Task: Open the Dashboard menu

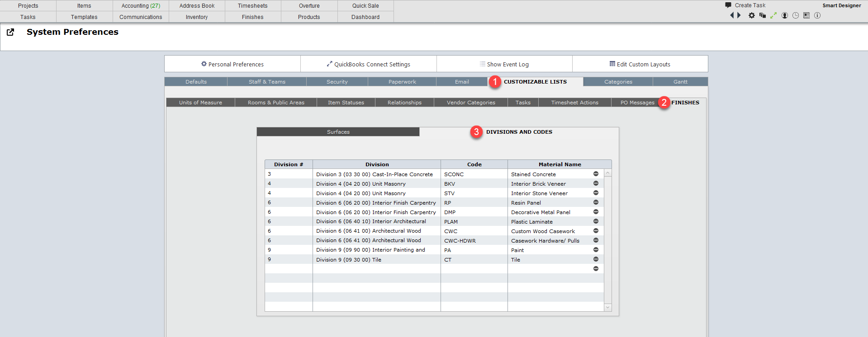Action: click(365, 17)
